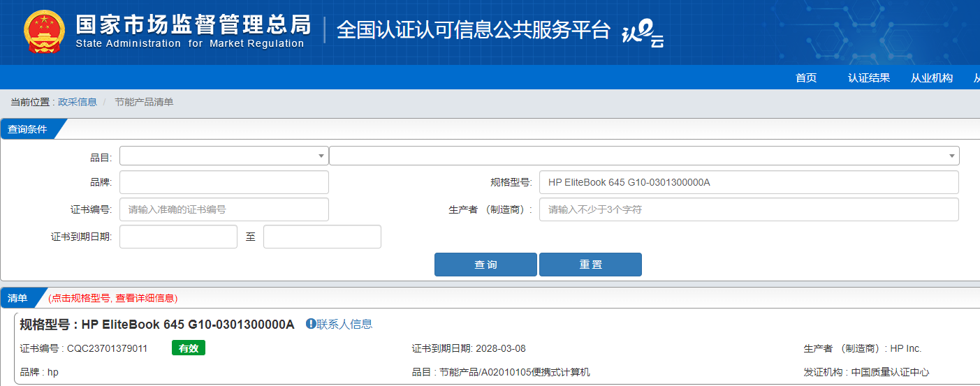The width and height of the screenshot is (980, 386).
Task: Open the 从业机构 menu item
Action: pos(931,77)
